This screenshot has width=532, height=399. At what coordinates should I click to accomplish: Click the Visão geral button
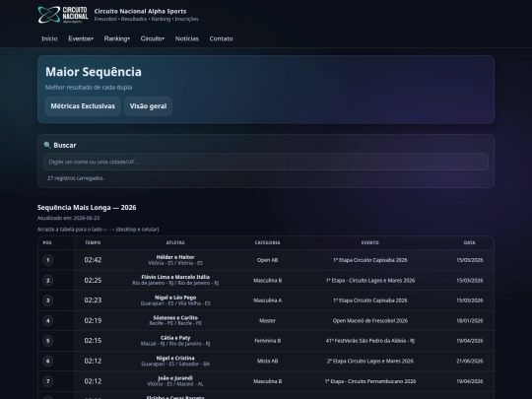click(x=148, y=106)
